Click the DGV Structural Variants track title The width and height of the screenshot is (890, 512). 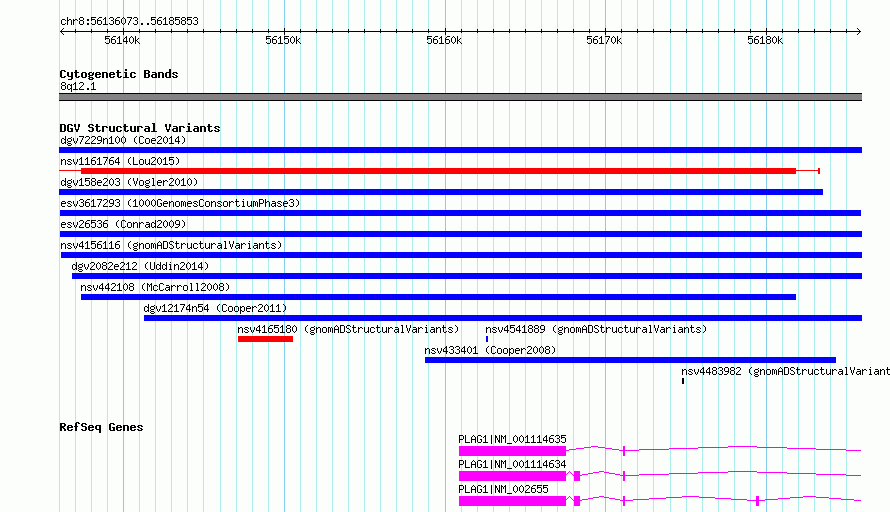pos(140,128)
